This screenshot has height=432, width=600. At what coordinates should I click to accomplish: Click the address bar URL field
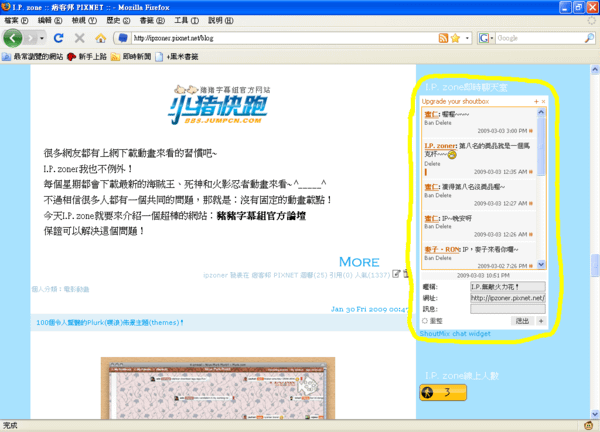coord(283,38)
